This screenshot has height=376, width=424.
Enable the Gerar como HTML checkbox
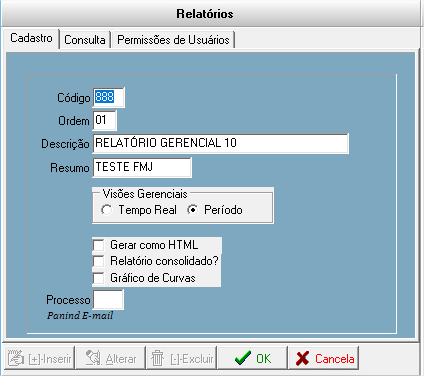[99, 245]
